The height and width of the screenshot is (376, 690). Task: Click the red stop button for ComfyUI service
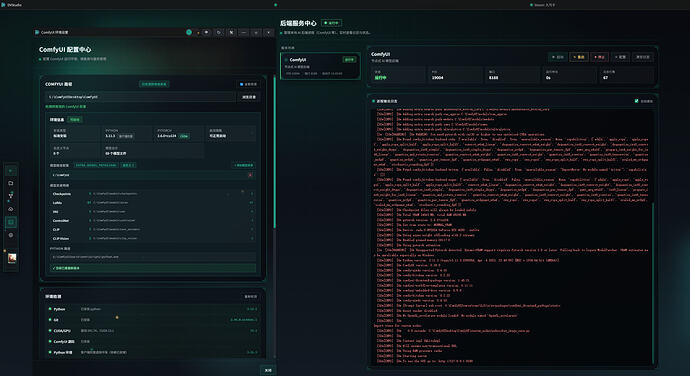click(599, 57)
